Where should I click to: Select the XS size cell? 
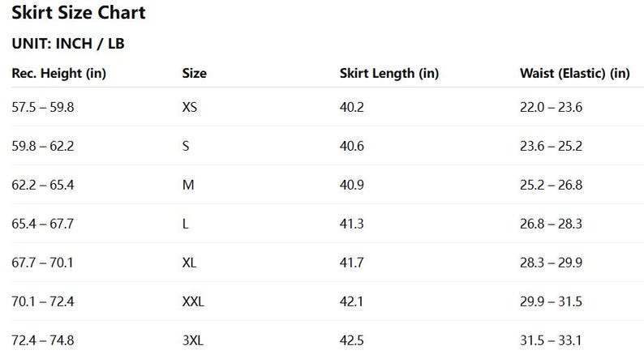click(x=190, y=107)
